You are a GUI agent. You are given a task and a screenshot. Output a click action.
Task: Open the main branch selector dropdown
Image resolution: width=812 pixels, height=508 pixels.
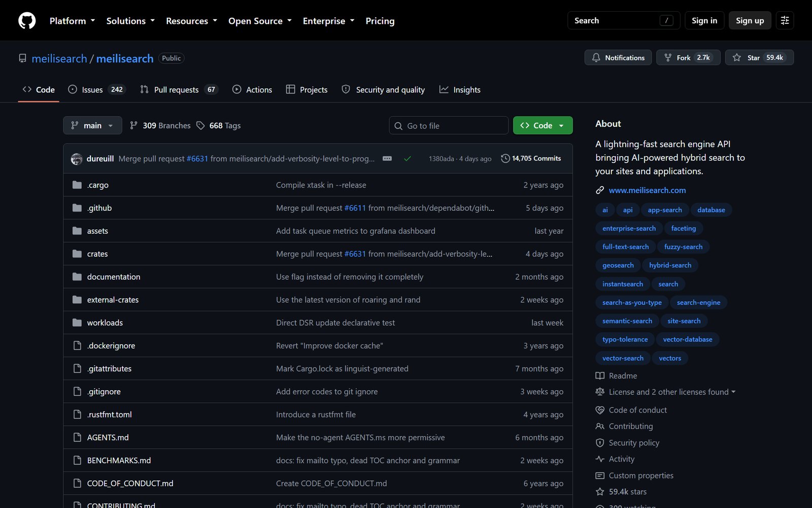(92, 125)
